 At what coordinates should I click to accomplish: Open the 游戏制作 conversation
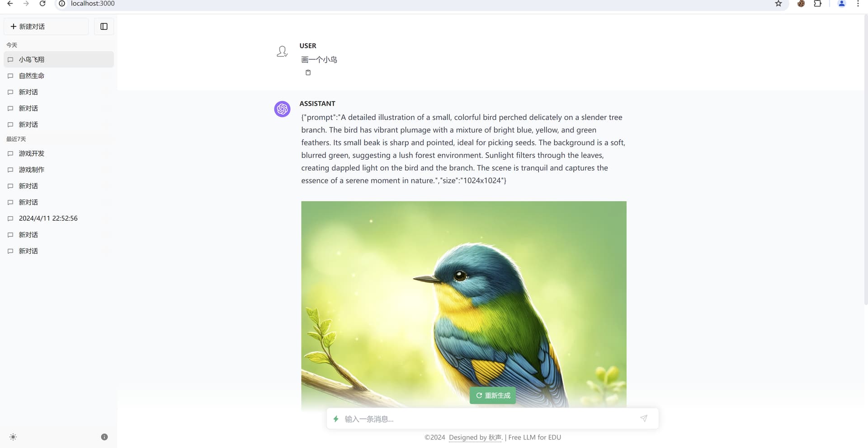tap(59, 170)
